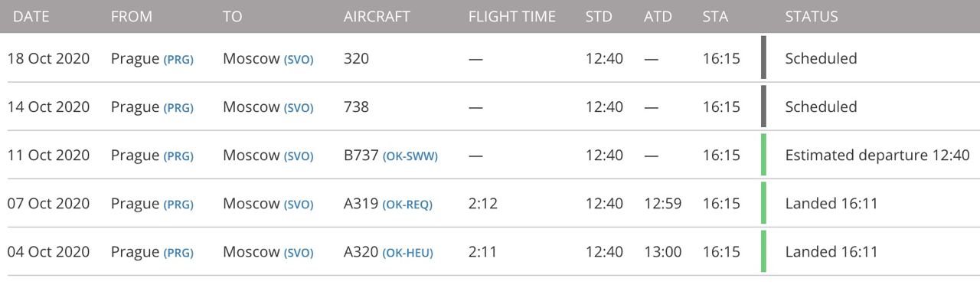Click SVO airport code in 14 Oct row
Screen dimensions: 980x285
point(299,108)
